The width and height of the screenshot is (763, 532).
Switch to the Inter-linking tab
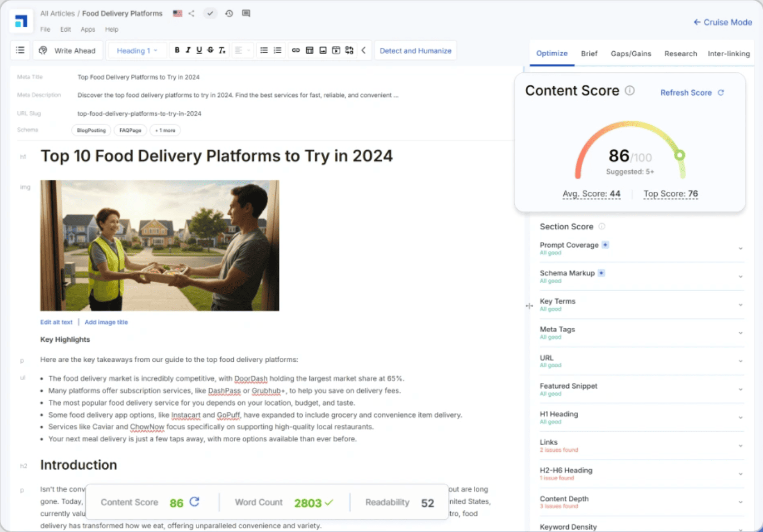click(x=728, y=53)
